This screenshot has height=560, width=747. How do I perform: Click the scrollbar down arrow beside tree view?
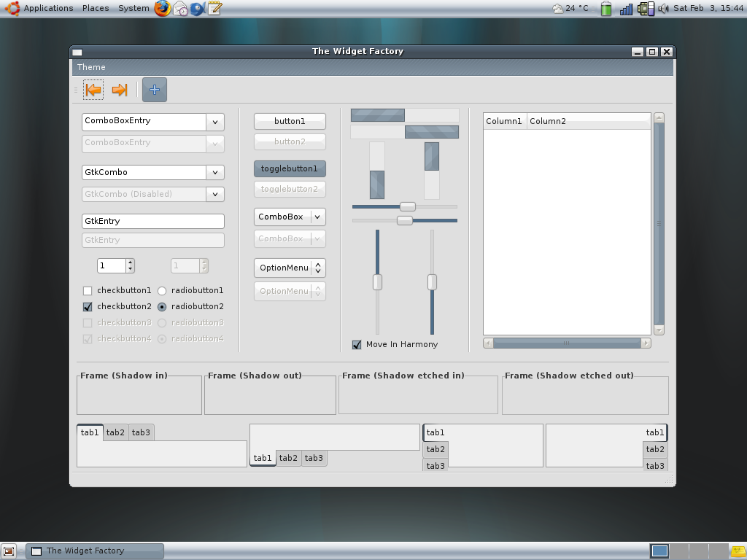tap(659, 330)
